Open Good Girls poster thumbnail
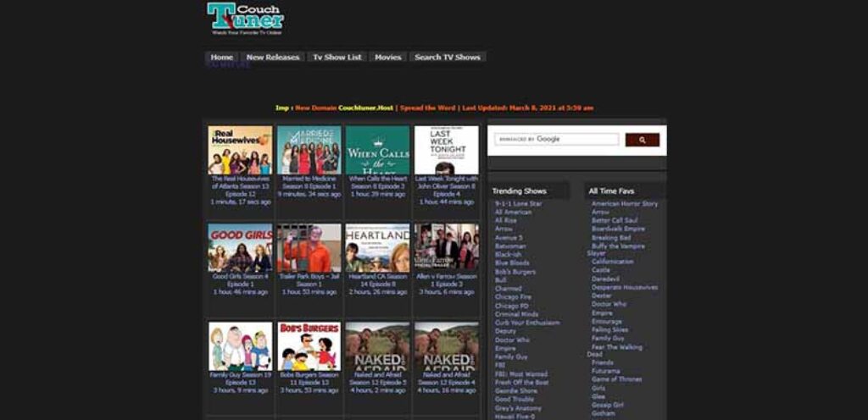The image size is (868, 420). (240, 247)
